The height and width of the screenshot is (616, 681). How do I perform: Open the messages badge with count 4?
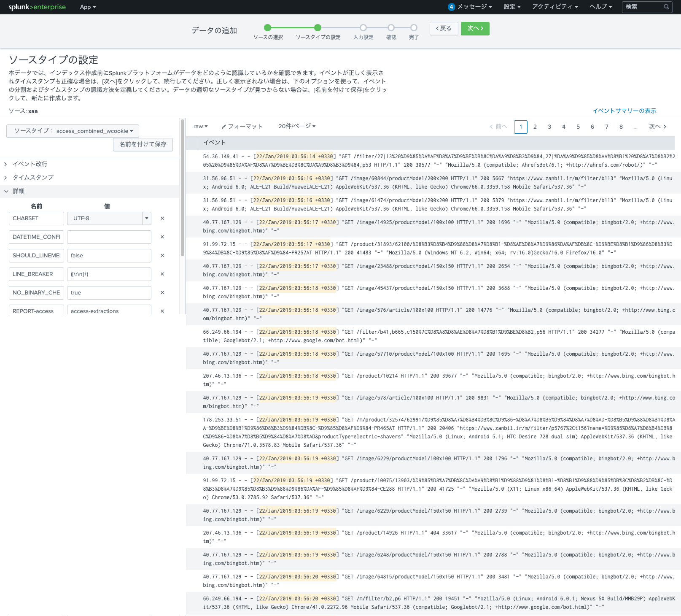tap(451, 7)
